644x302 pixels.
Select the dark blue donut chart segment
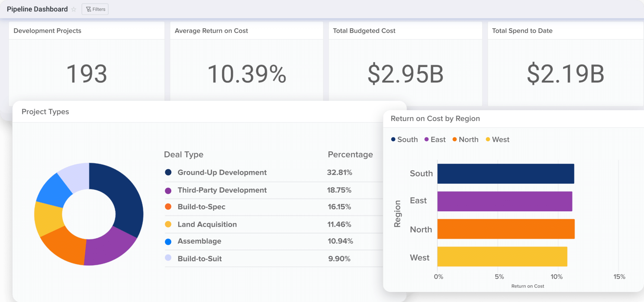click(126, 196)
